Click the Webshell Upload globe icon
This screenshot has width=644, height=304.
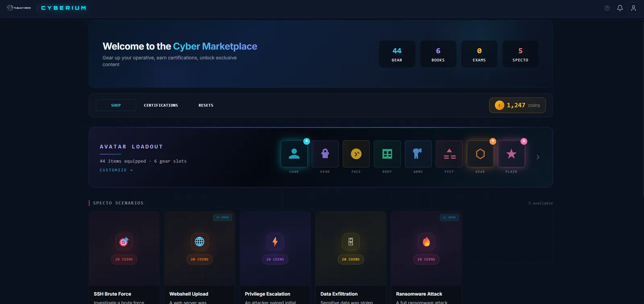coord(200,242)
